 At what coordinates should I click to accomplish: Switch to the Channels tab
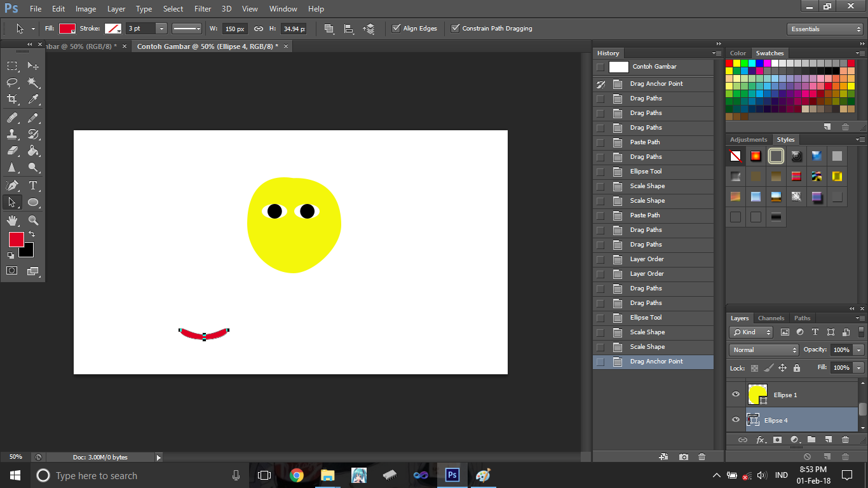tap(771, 318)
